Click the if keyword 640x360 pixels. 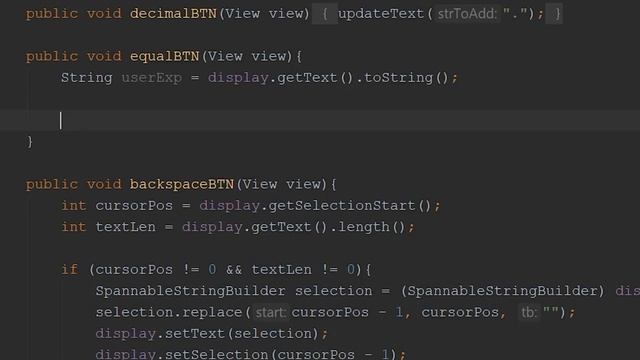click(69, 269)
